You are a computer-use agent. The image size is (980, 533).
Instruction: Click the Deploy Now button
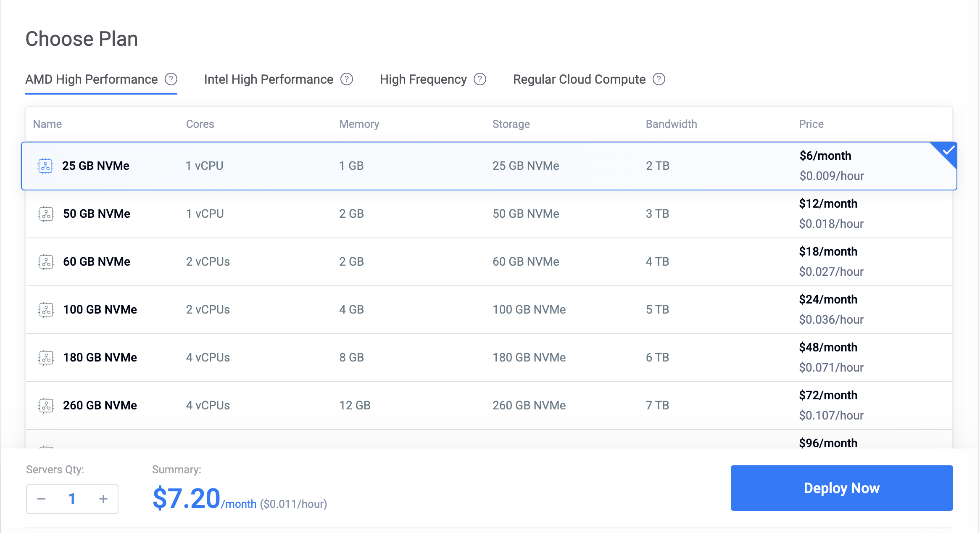[x=841, y=488]
